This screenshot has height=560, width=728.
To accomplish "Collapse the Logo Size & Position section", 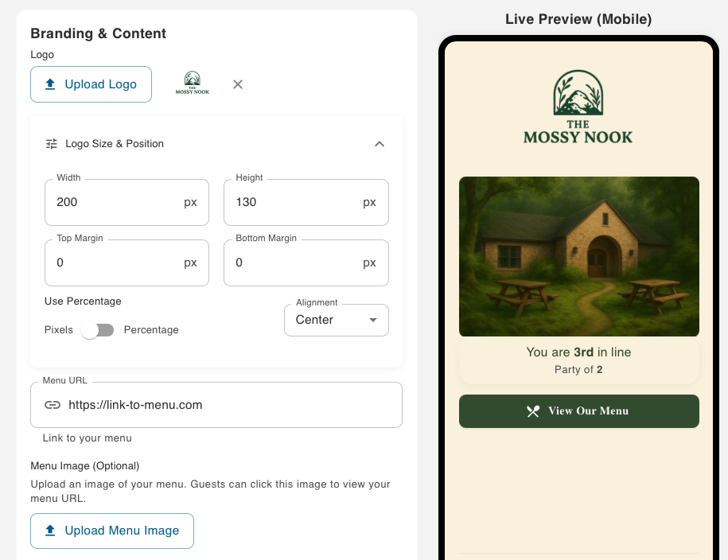I will tap(380, 144).
